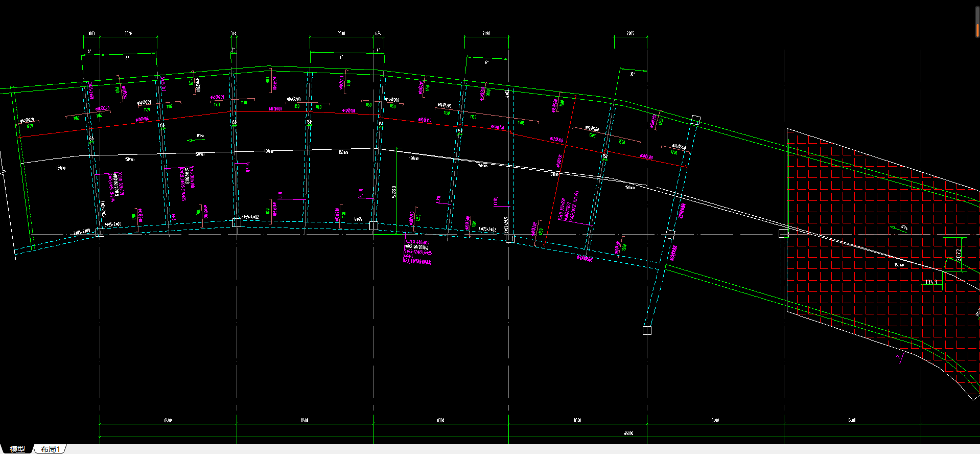
Task: Switch to the 布局1 layout tab
Action: click(51, 449)
